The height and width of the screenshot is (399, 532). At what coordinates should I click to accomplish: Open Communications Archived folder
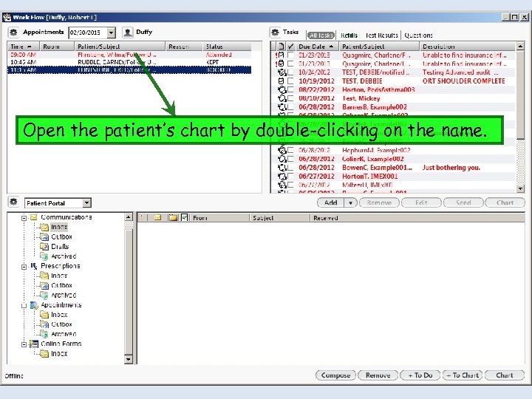point(58,256)
